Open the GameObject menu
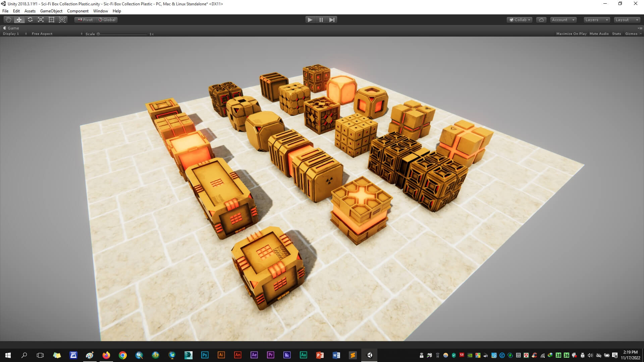The image size is (644, 362). click(x=51, y=11)
